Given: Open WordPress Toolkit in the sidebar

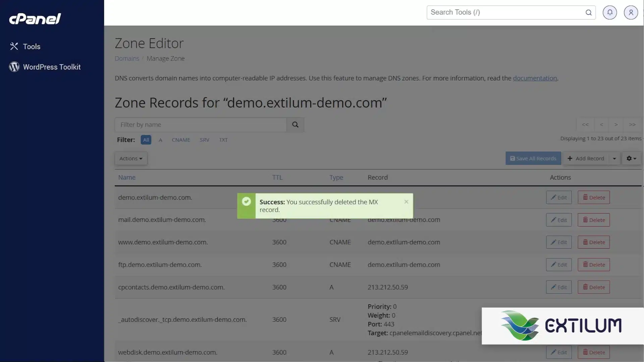Looking at the screenshot, I should coord(45,67).
